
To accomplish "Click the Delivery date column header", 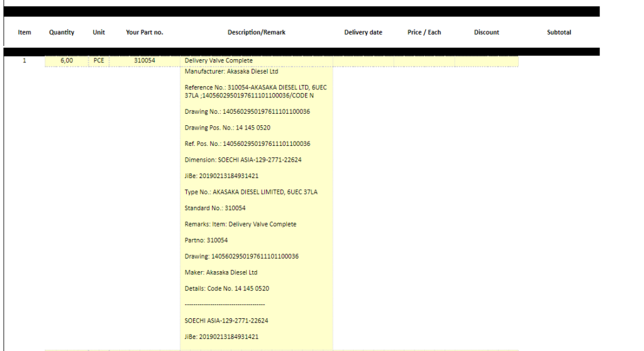I will click(363, 33).
